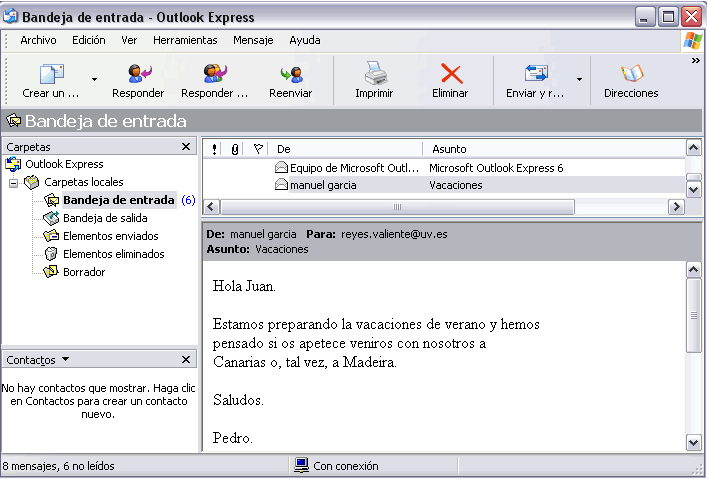Sort messages by priority column

[214, 149]
